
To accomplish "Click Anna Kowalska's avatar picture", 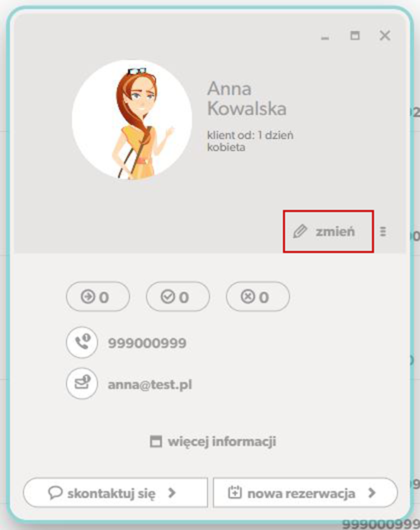I will pyautogui.click(x=132, y=119).
